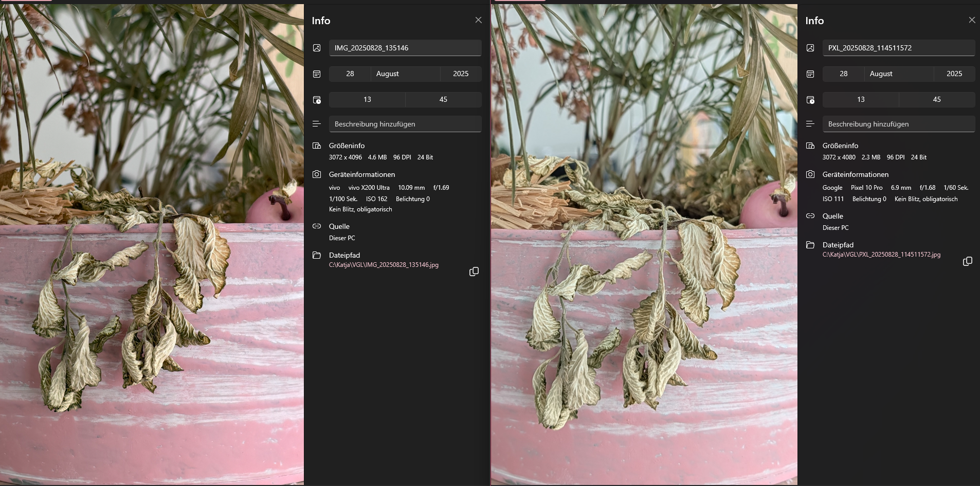980x486 pixels.
Task: Open file path link for PXL_20250828_114511572.jpg
Action: pos(881,255)
